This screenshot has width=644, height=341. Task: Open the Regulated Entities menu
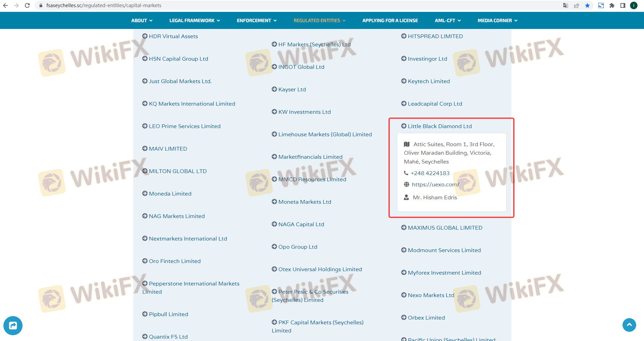(x=319, y=20)
